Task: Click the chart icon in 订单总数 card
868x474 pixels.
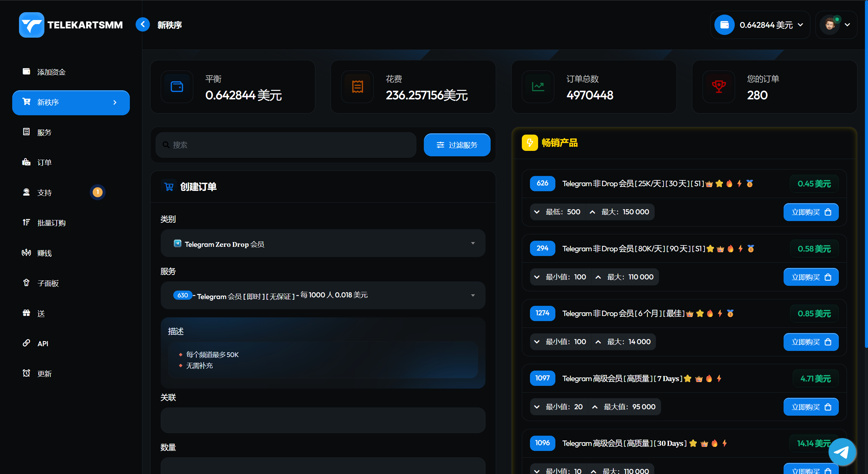Action: click(x=538, y=87)
